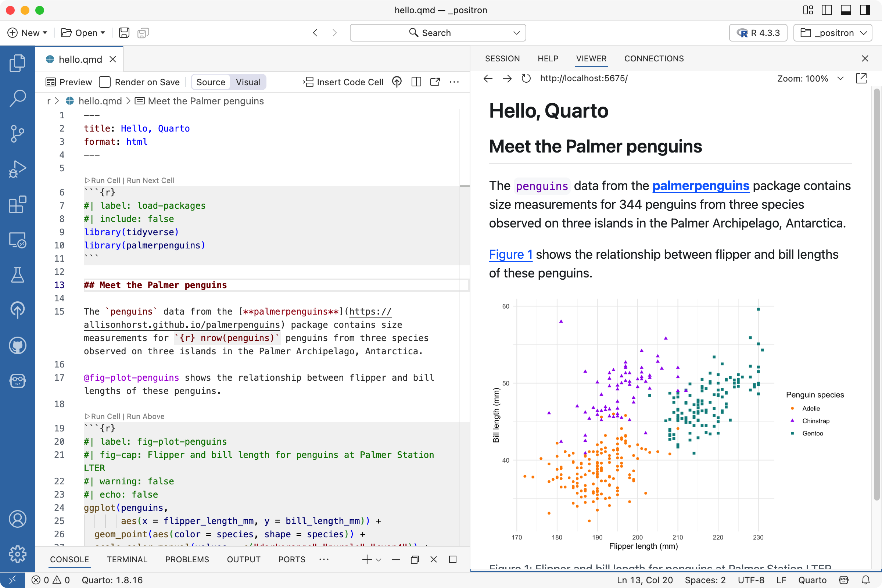The image size is (882, 588).
Task: Switch the editor to Visual mode
Action: tap(248, 82)
